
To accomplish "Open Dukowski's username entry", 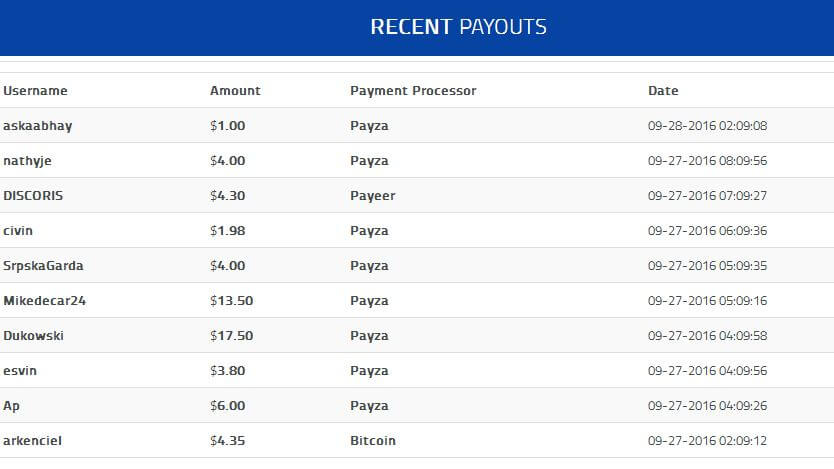I will coord(33,336).
